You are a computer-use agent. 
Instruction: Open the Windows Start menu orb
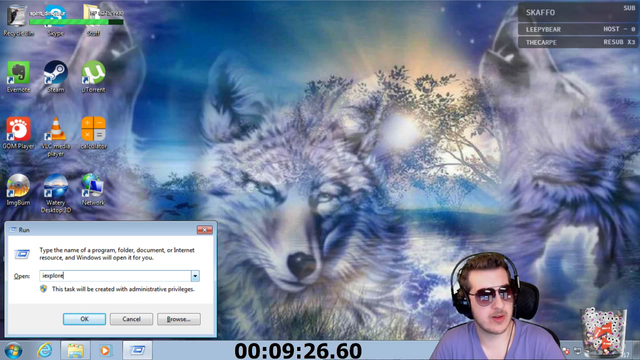(x=13, y=351)
